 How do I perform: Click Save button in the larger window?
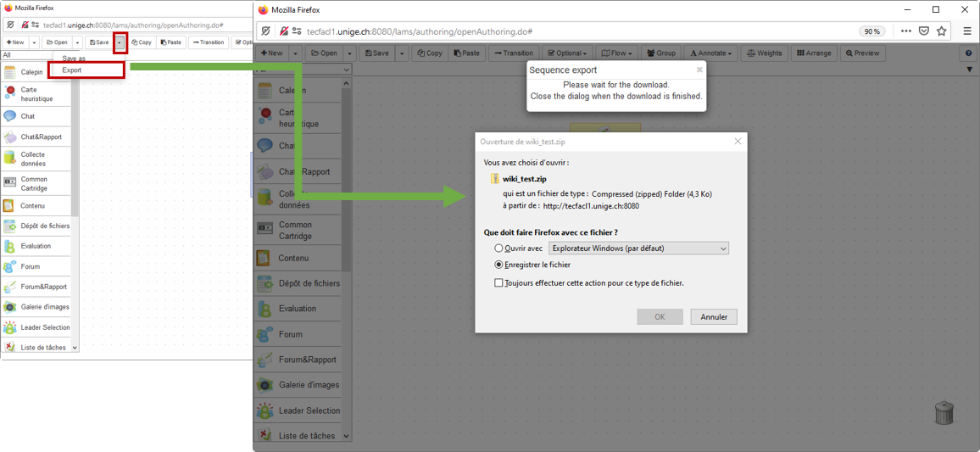[x=377, y=53]
